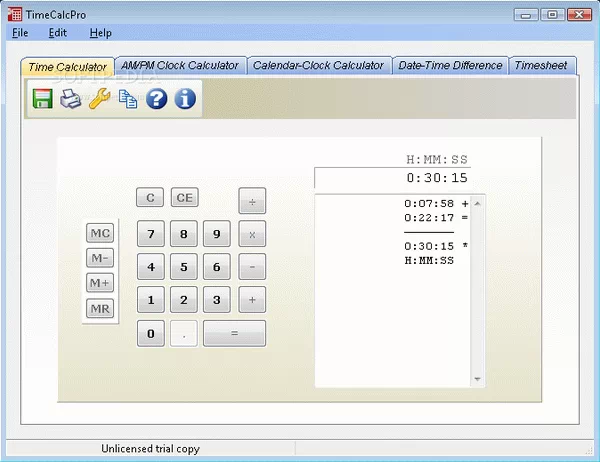
Task: Switch to Calendar-Clock Calculator tab
Action: pos(318,65)
